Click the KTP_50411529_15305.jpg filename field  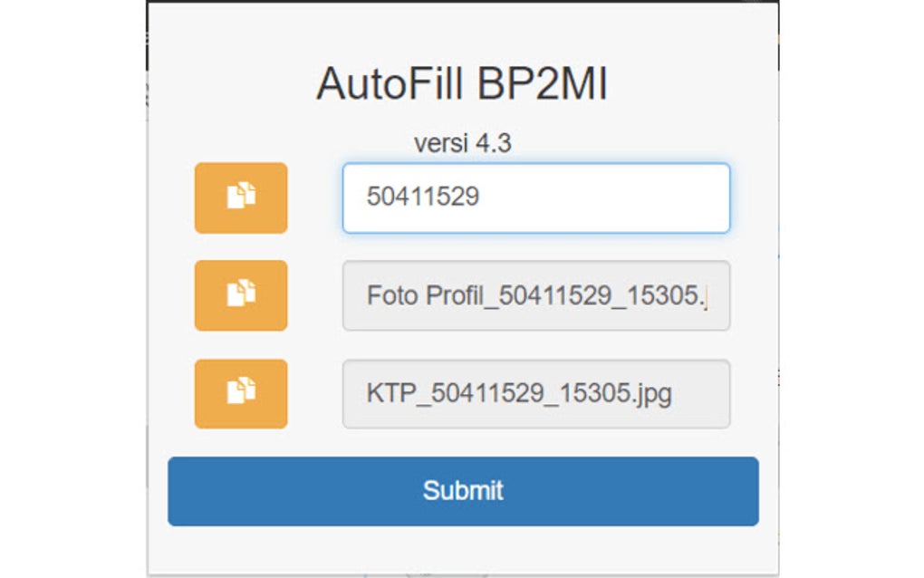tap(534, 394)
